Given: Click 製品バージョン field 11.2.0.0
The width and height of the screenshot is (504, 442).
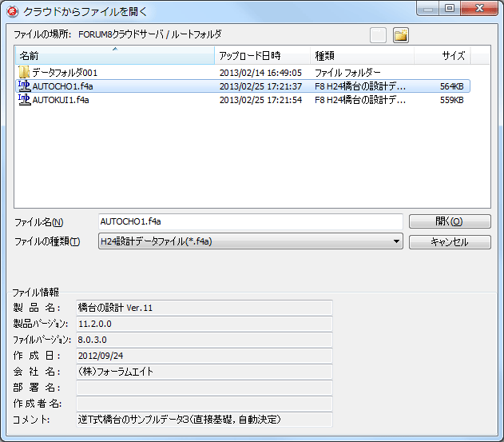Looking at the screenshot, I should tap(204, 324).
